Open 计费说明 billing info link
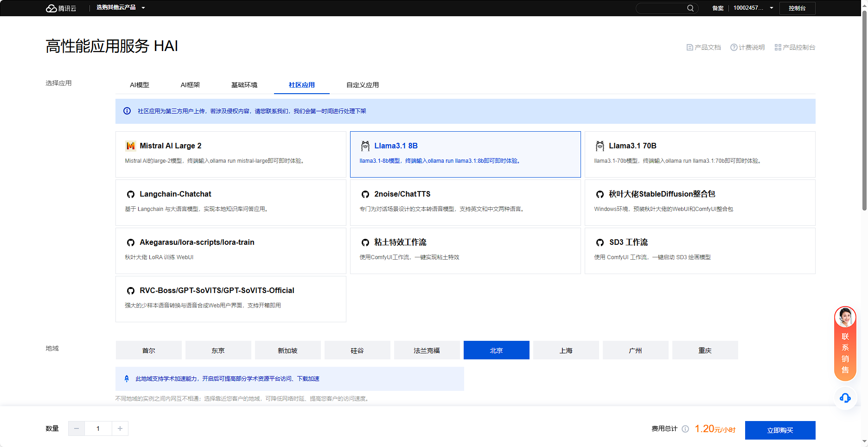The width and height of the screenshot is (868, 447). pyautogui.click(x=747, y=47)
